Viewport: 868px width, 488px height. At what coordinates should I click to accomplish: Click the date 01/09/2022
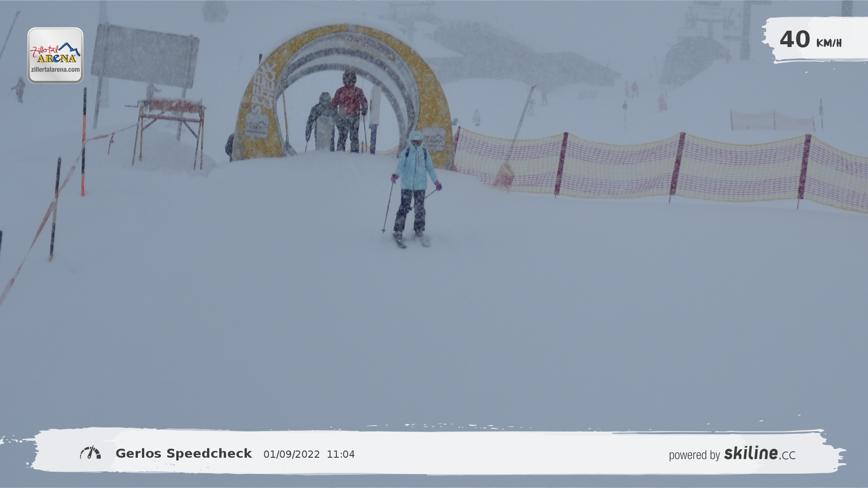coord(292,455)
